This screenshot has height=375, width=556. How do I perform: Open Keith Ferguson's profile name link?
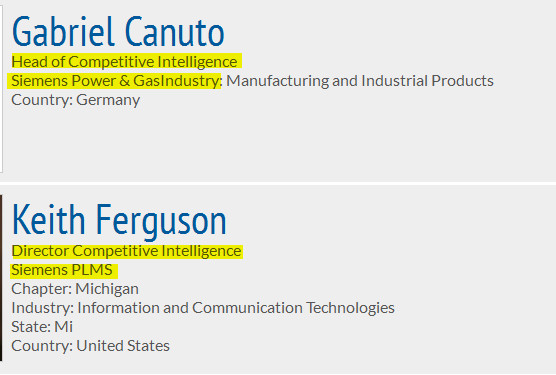coord(119,220)
